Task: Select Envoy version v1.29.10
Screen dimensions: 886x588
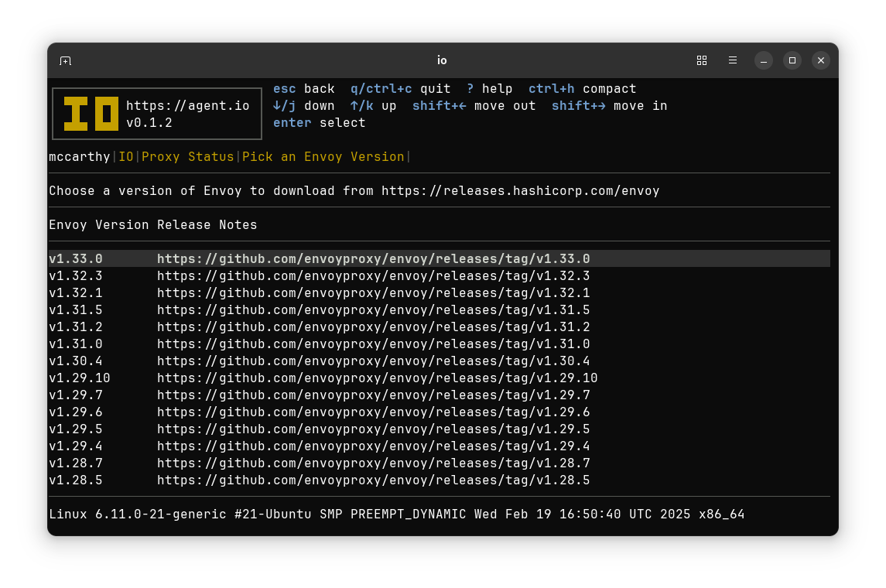Action: coord(80,378)
